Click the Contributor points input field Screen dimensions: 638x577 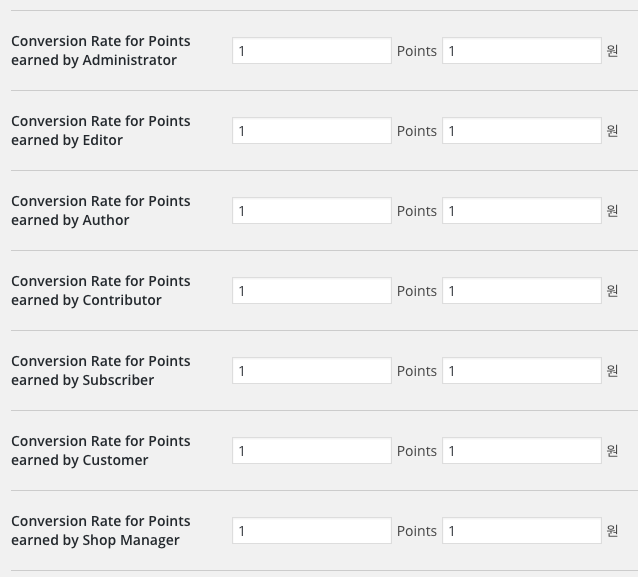click(312, 291)
